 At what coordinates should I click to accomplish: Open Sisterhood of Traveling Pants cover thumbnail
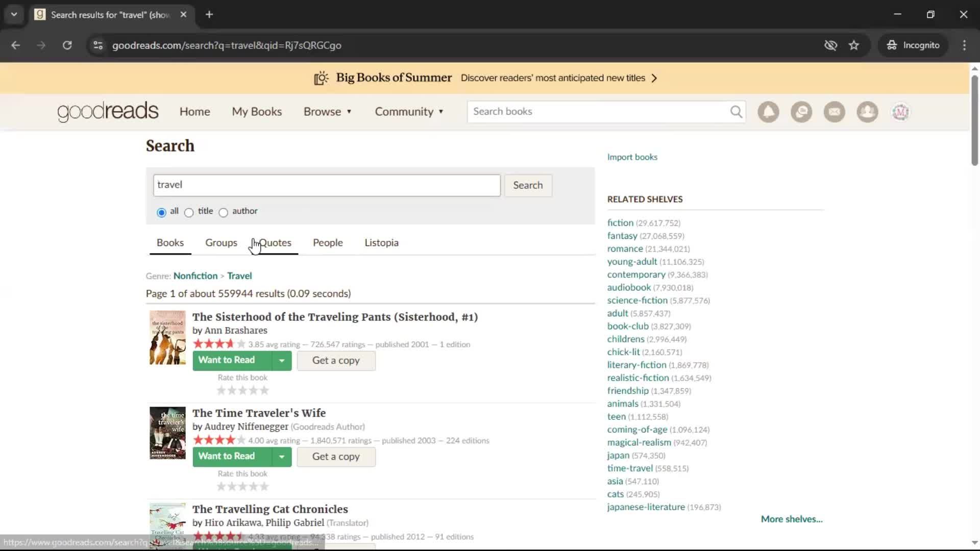[167, 338]
